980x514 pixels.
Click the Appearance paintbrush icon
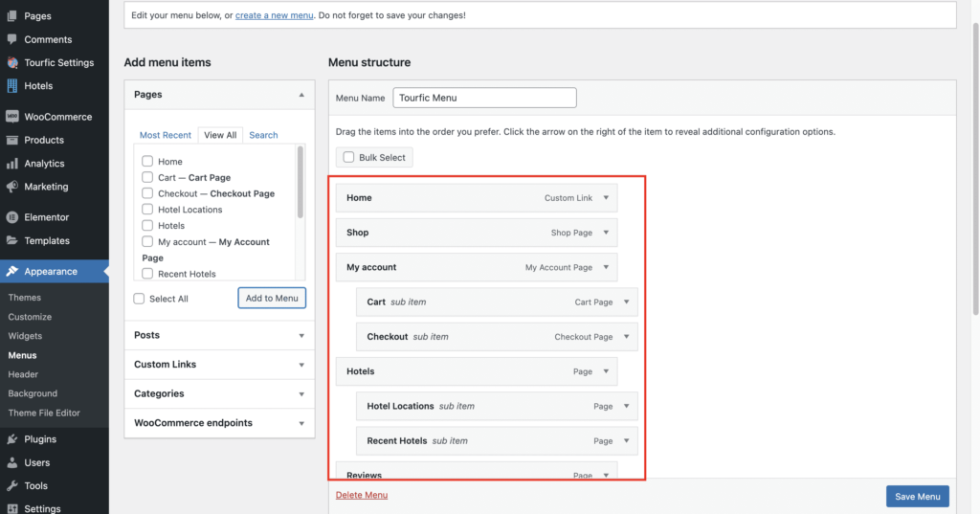11,272
